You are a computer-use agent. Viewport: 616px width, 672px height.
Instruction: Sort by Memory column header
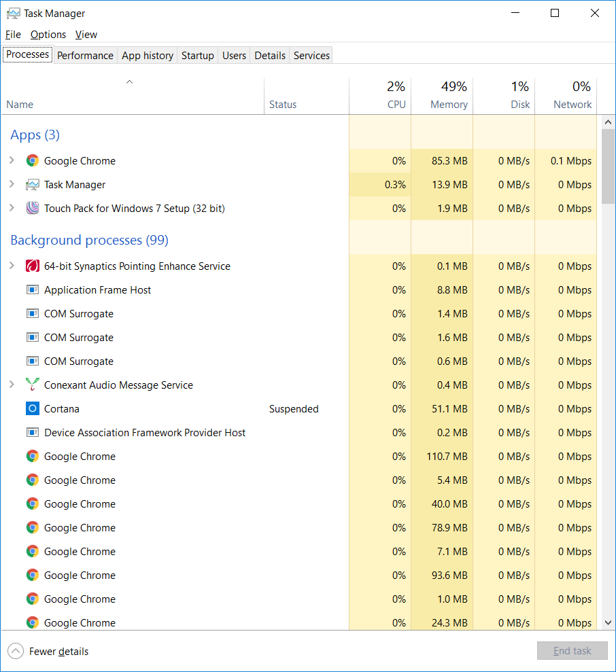pos(442,96)
